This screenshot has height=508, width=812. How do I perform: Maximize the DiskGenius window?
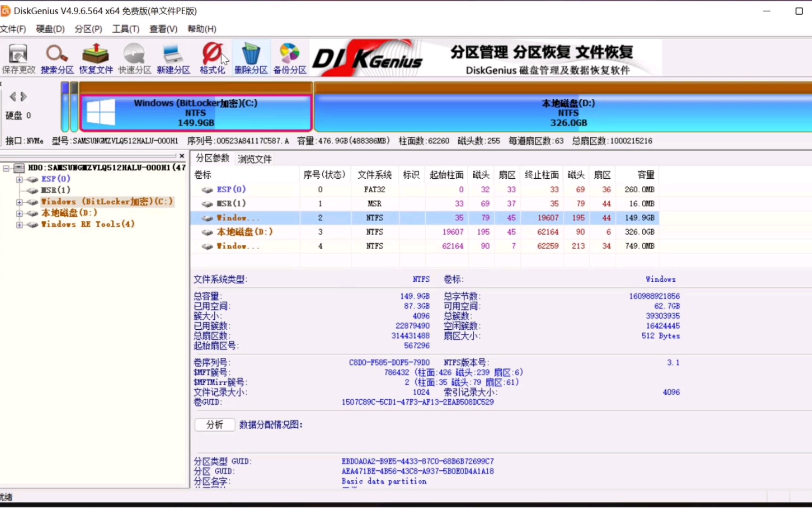coord(799,11)
